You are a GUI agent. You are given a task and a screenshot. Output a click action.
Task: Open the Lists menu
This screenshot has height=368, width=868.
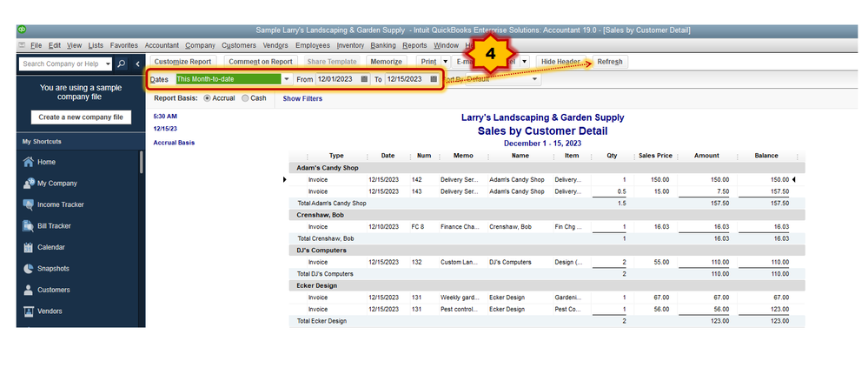coord(96,45)
